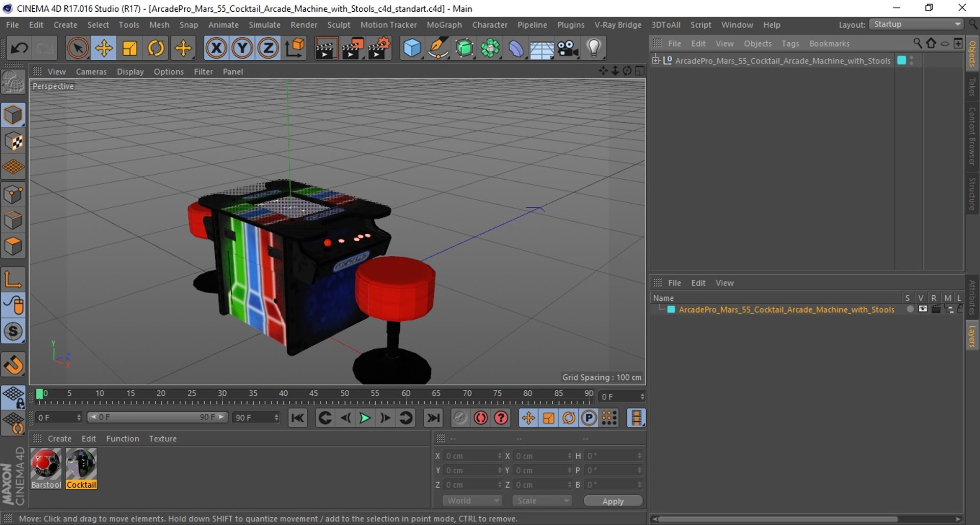Click the object's cyan layer tag square

pos(901,60)
